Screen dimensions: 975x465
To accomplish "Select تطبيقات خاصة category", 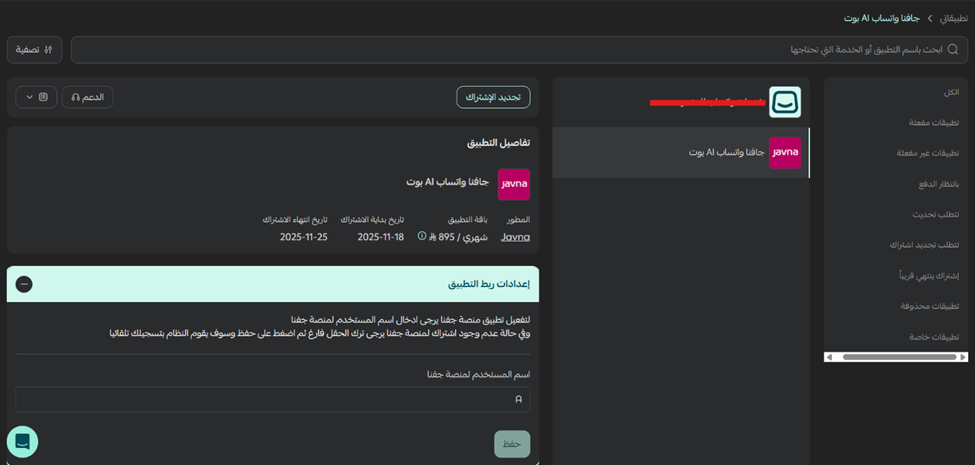I will 935,337.
